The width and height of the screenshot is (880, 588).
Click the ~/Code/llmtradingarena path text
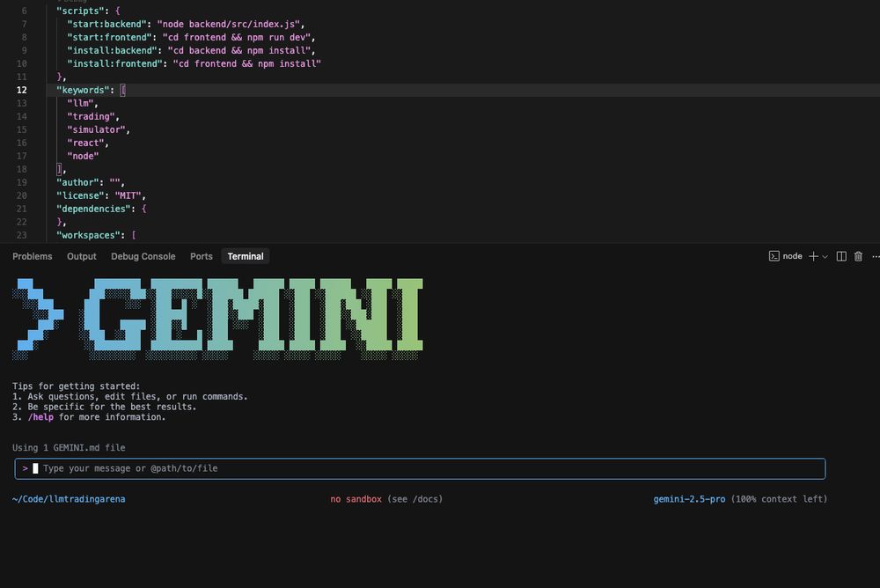[69, 499]
